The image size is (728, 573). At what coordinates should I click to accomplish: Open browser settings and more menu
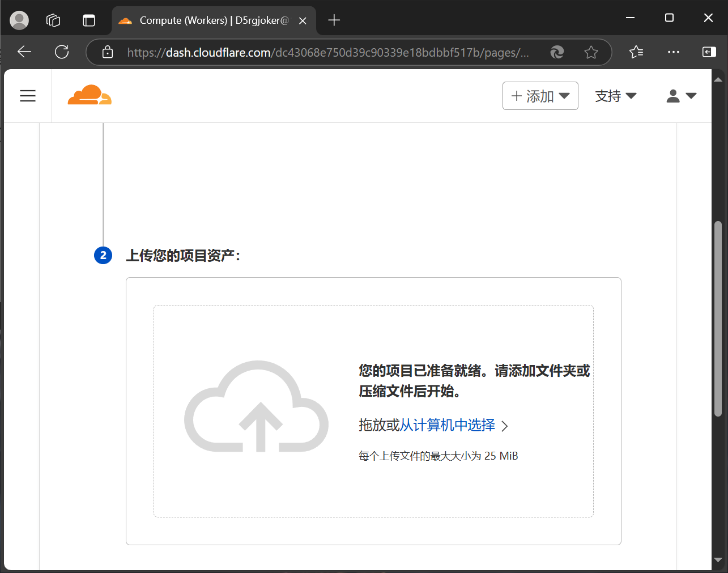(673, 52)
